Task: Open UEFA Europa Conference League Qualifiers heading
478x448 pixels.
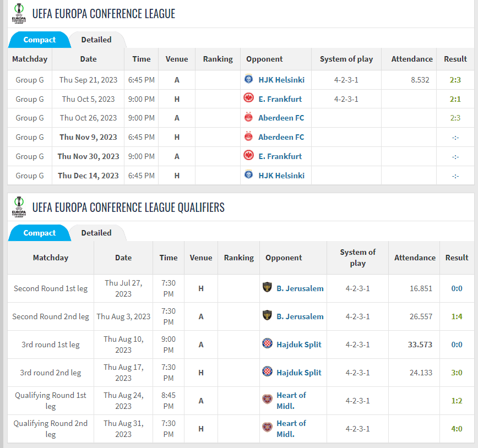Action: tap(128, 207)
